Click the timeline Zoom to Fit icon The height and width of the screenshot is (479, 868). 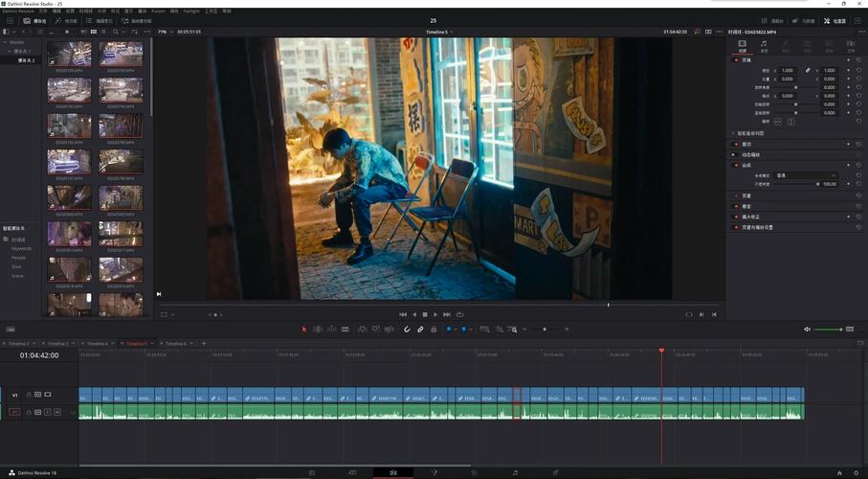tap(484, 330)
